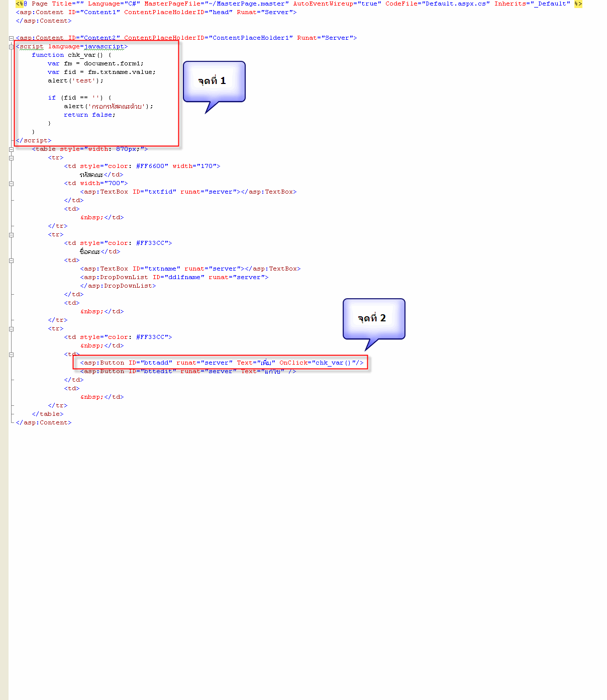Click the alert('กรอกรหัสคณะด้วย'); line

tap(109, 106)
